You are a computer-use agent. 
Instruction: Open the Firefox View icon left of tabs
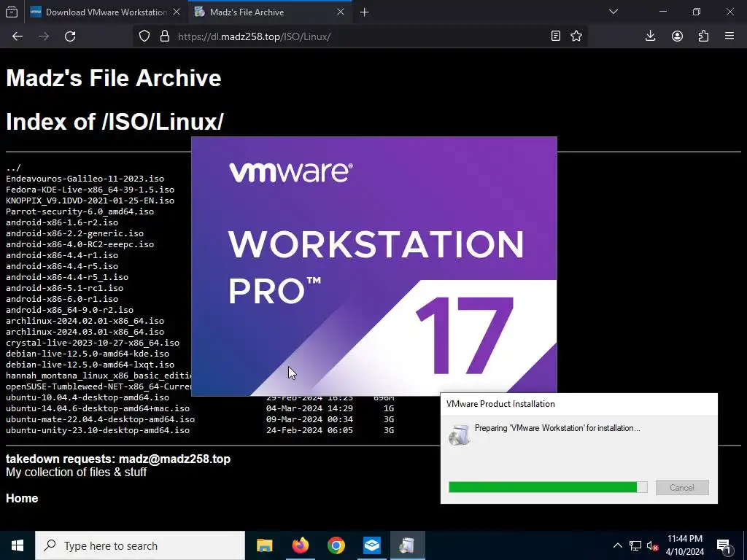click(x=12, y=12)
